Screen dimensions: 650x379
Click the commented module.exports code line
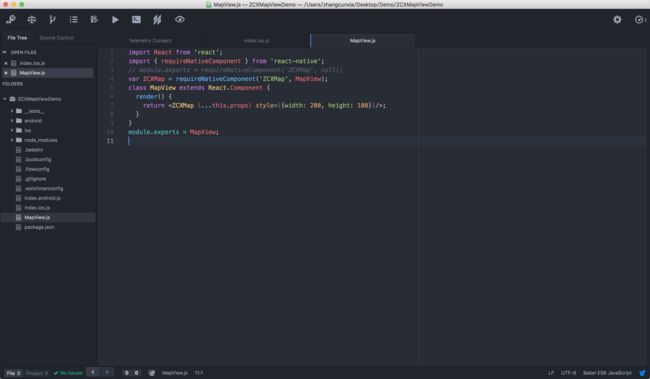235,70
